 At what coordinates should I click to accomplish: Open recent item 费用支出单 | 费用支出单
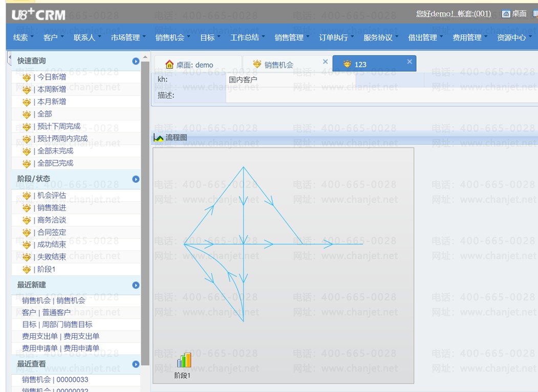[61, 336]
